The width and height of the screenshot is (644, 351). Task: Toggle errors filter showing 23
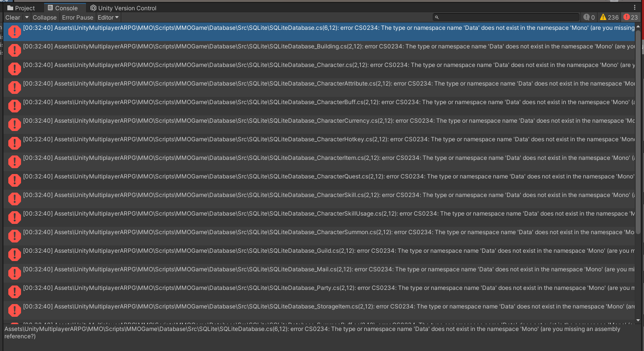631,18
